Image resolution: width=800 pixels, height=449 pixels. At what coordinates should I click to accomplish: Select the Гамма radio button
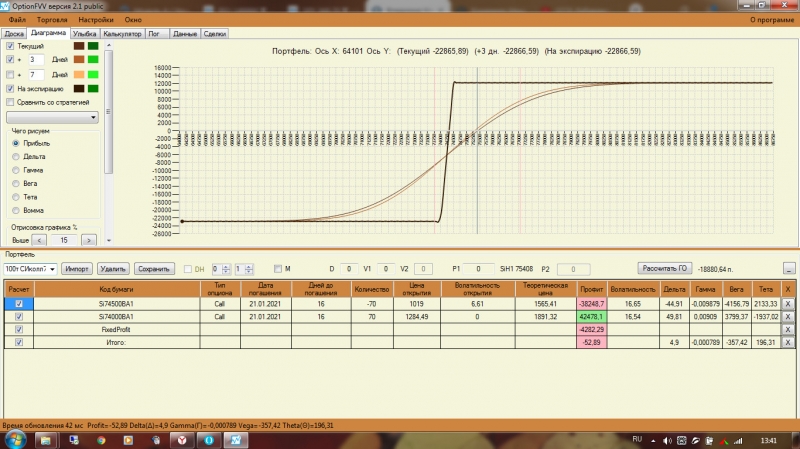pos(16,170)
